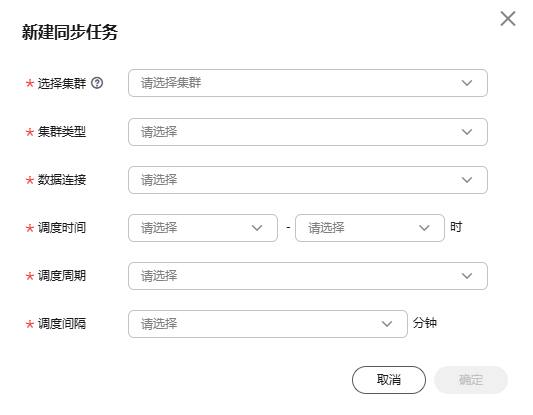Open the 调度间隔 minutes dropdown
533x415 pixels.
tap(268, 324)
